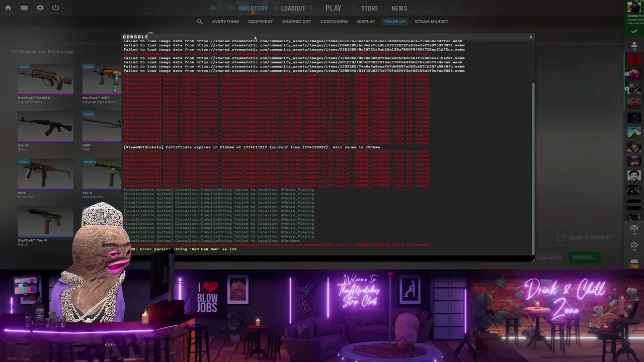Viewport: 644px width, 362px height.
Task: Select the MP9 Rose Iron item
Action: point(45,178)
